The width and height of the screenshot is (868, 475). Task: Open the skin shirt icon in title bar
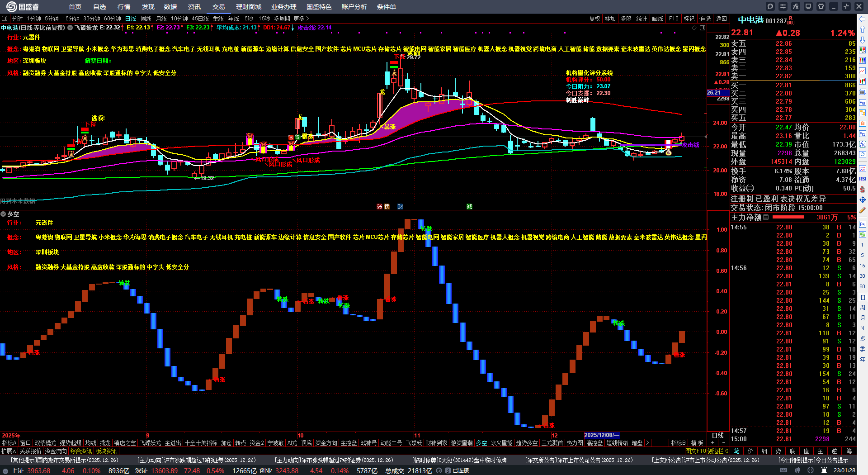click(x=821, y=6)
